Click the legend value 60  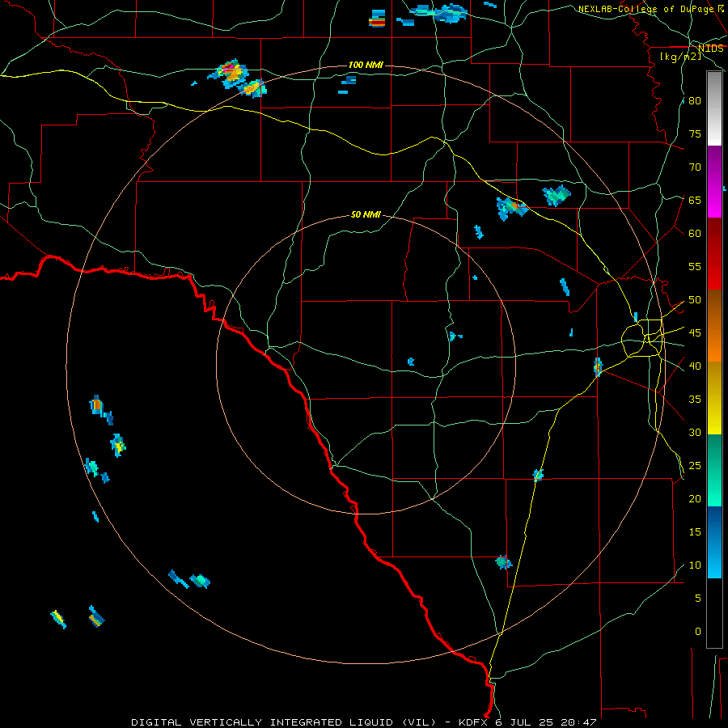(x=695, y=234)
